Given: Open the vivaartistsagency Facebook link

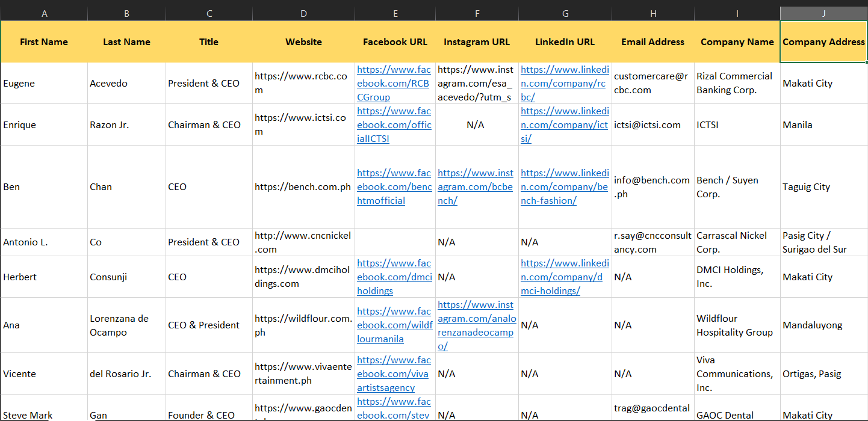Looking at the screenshot, I should point(394,374).
